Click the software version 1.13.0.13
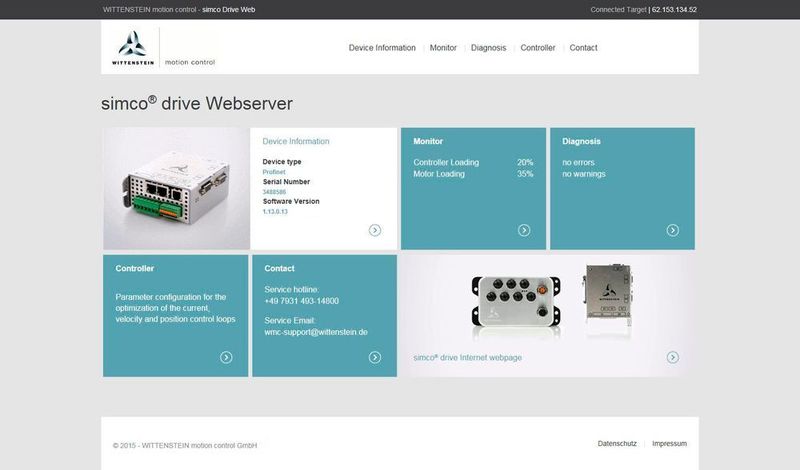Screen dimensions: 800x470 coord(275,212)
